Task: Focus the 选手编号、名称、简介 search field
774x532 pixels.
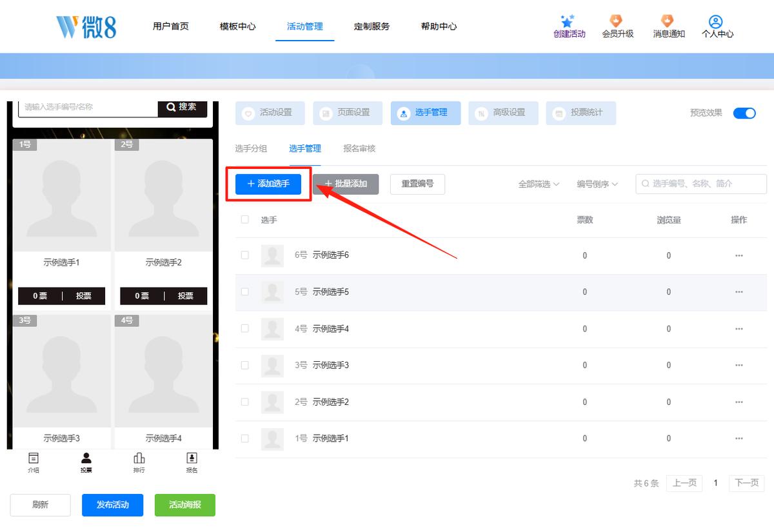Action: click(x=701, y=184)
